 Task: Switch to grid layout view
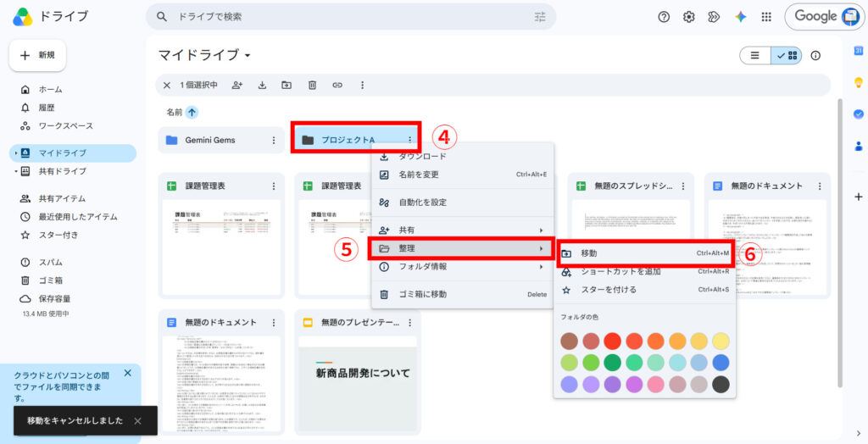[787, 55]
